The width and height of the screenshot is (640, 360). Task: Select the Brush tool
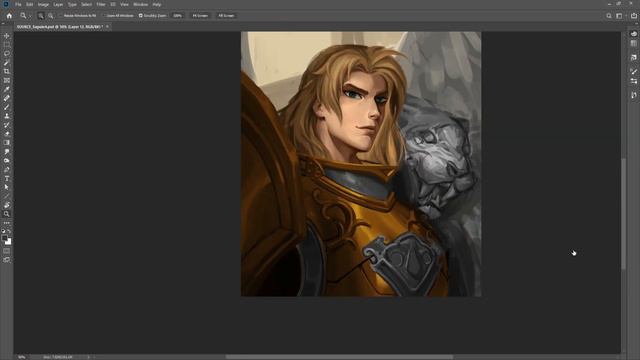pyautogui.click(x=7, y=107)
